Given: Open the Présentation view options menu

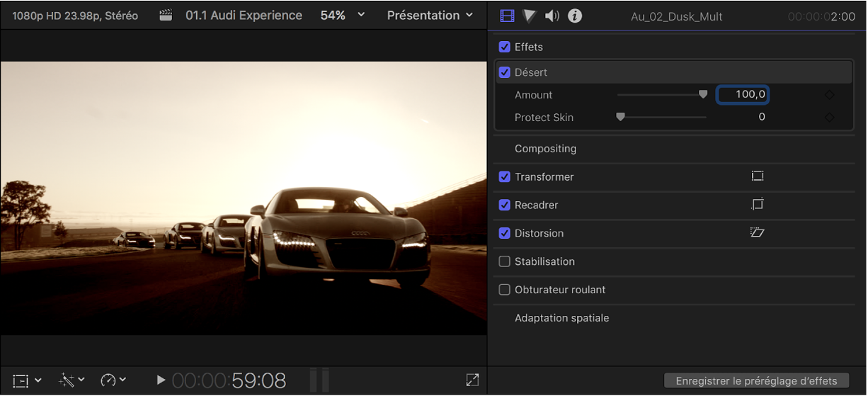Looking at the screenshot, I should (x=430, y=15).
